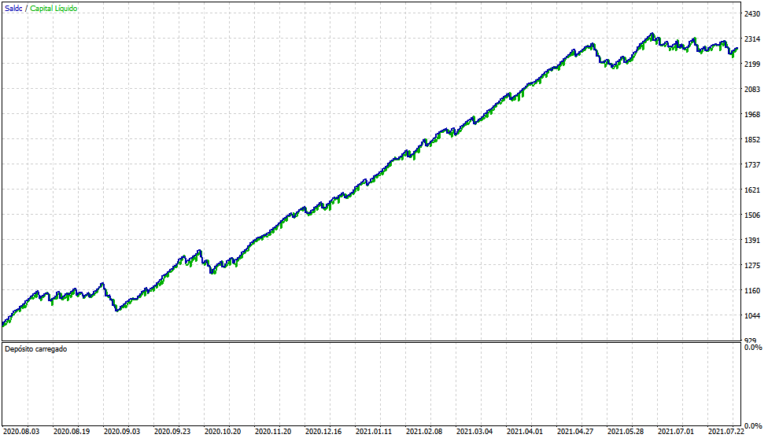The width and height of the screenshot is (768, 438).
Task: Click the 2083 level on the vertical axis
Action: point(752,90)
